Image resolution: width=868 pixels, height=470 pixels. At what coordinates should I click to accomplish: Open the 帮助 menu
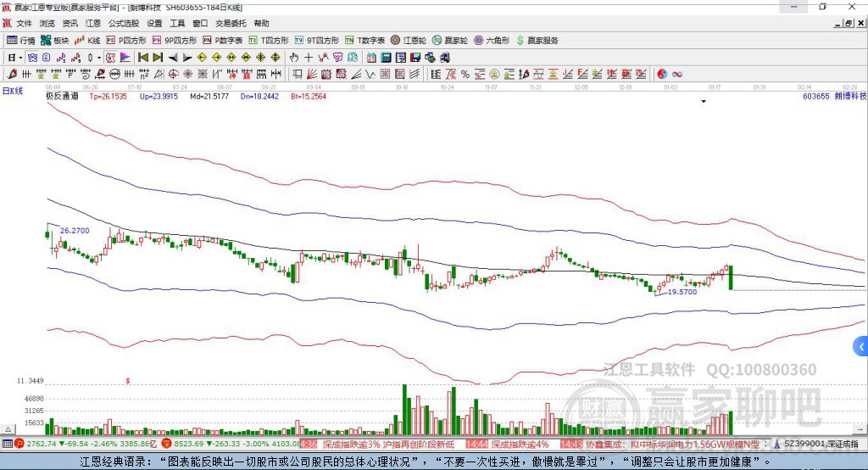(261, 23)
